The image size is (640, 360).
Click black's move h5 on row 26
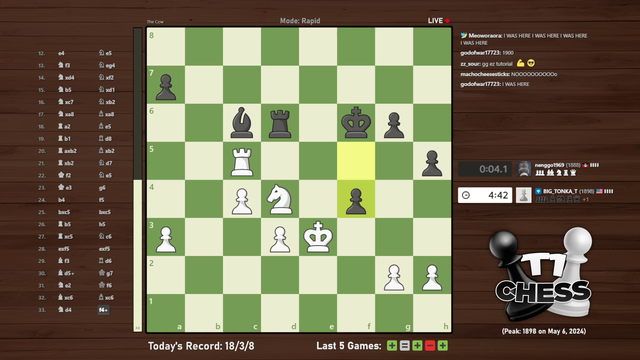tap(102, 224)
